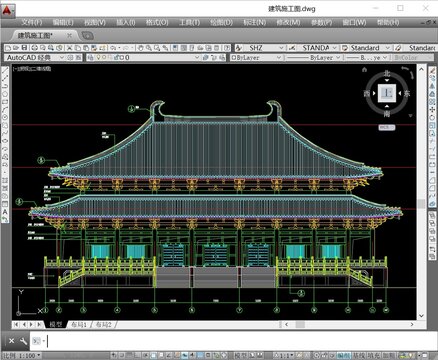
Task: Select the Circle tool in Draw toolbar
Action: click(x=5, y=117)
